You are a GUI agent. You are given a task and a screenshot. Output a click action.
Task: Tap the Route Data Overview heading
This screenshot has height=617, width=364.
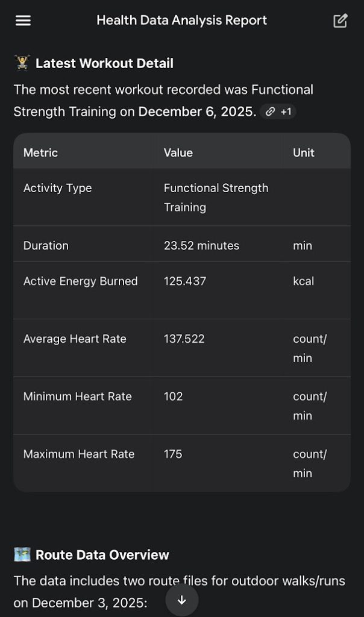tap(102, 555)
